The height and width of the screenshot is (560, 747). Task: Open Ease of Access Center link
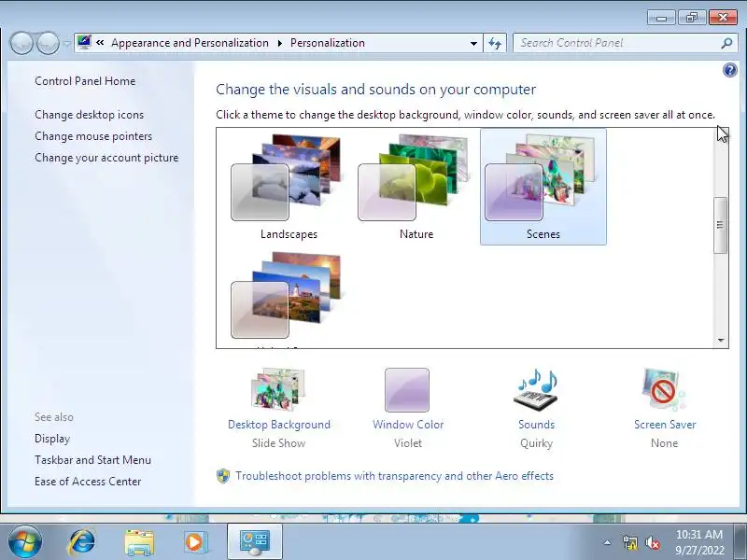[88, 482]
